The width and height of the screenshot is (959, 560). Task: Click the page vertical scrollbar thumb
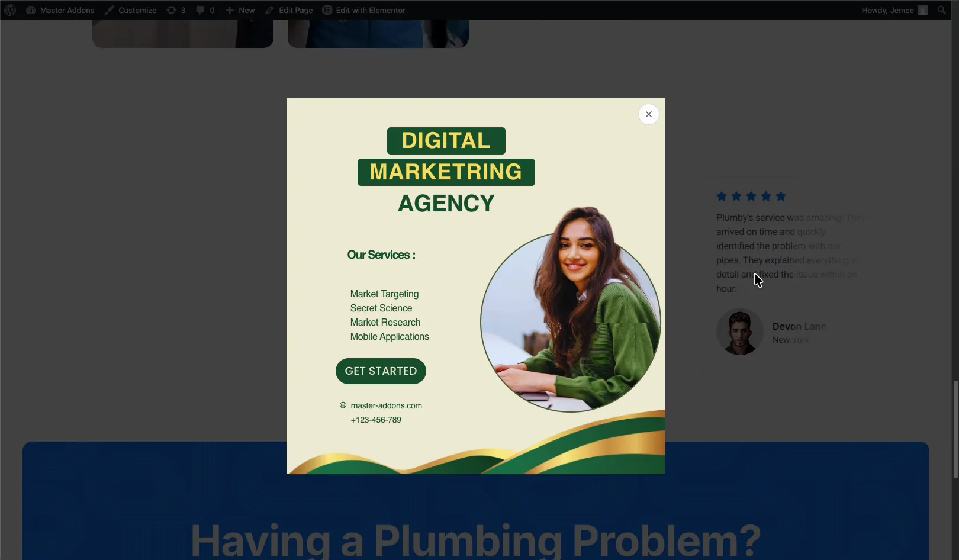coord(955,429)
